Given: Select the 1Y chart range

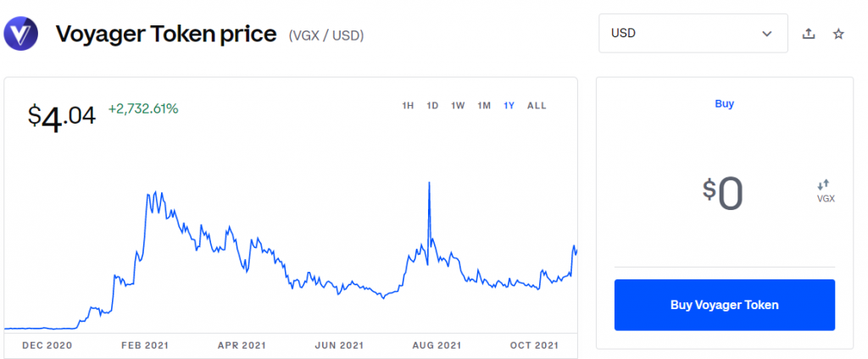Looking at the screenshot, I should pyautogui.click(x=509, y=106).
